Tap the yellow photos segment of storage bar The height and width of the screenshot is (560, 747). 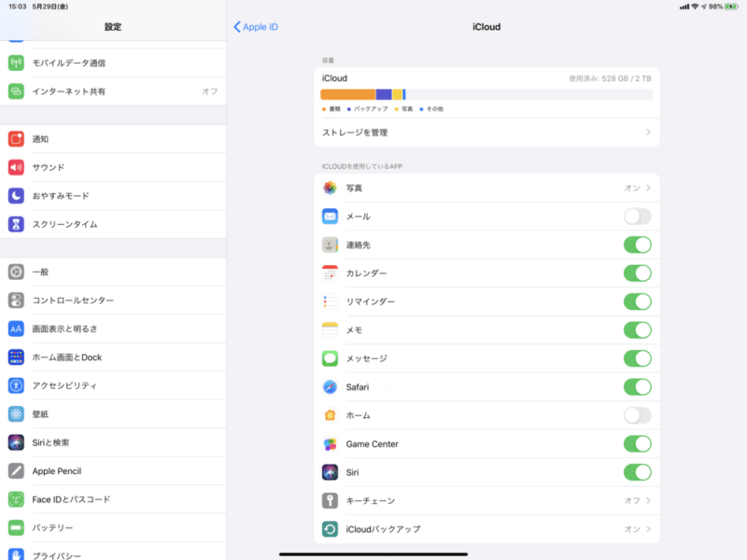(398, 94)
